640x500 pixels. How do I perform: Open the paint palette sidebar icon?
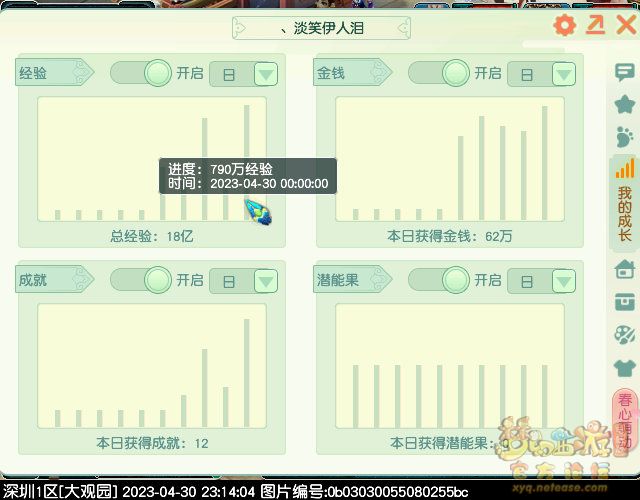pos(625,334)
